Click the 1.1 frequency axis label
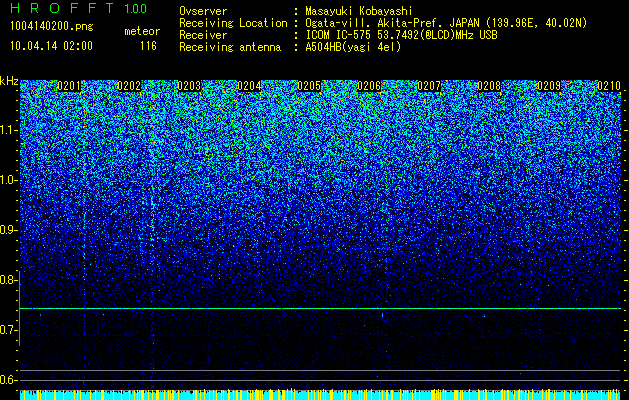The image size is (629, 400). 8,130
